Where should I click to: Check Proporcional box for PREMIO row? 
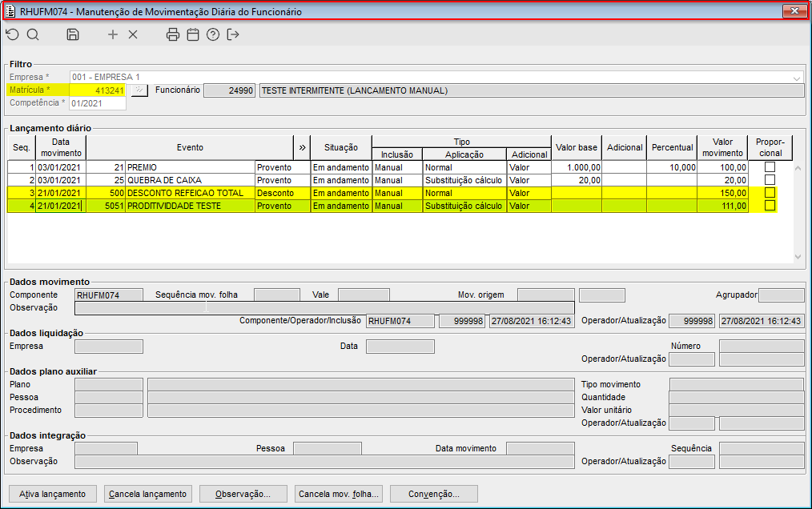(x=770, y=167)
